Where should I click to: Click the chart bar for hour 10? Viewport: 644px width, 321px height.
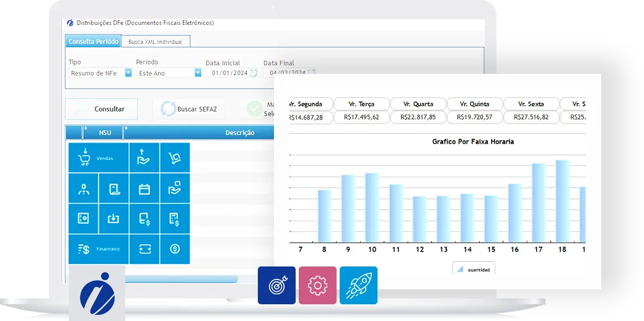372,208
